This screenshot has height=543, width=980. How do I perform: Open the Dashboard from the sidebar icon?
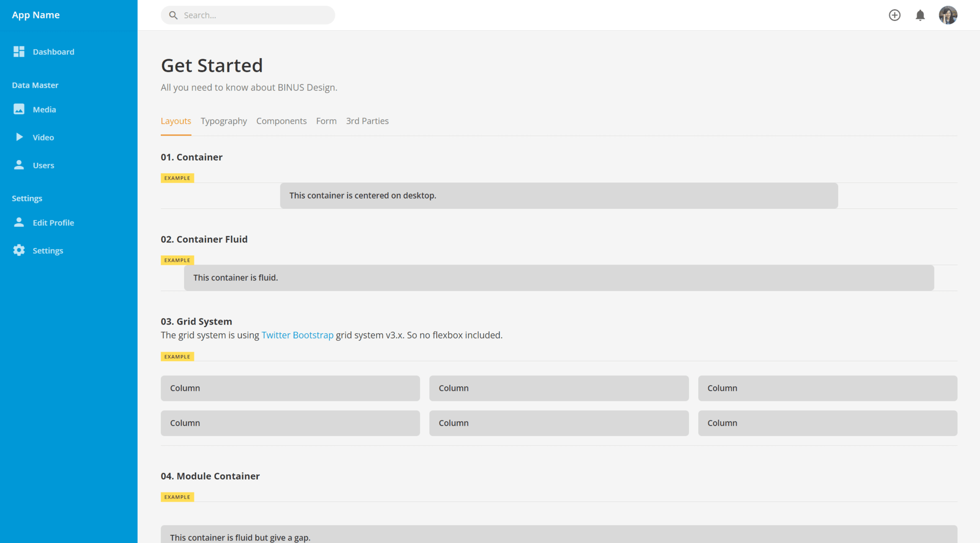tap(19, 52)
